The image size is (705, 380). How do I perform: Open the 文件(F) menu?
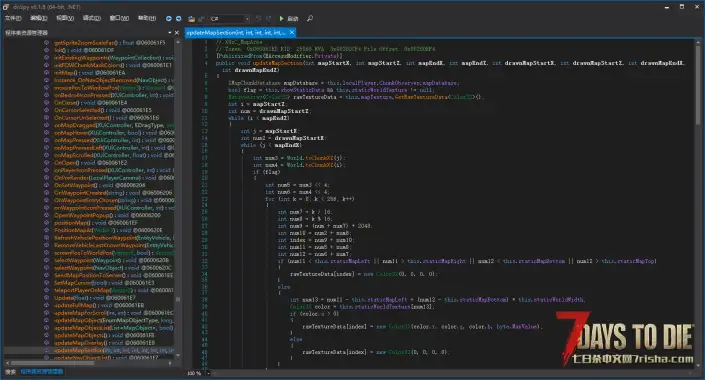tap(13, 18)
